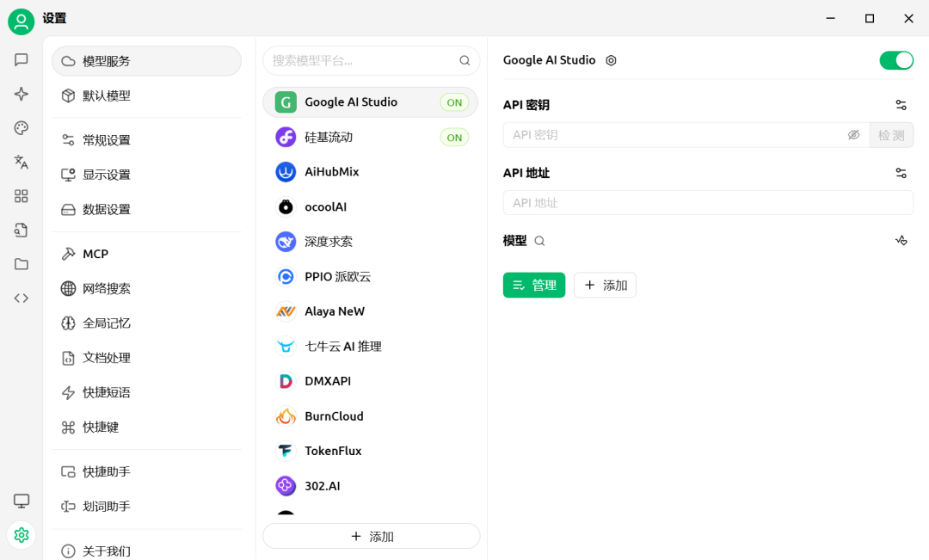The image size is (929, 560).
Task: Open the files folder sidebar icon
Action: (22, 264)
